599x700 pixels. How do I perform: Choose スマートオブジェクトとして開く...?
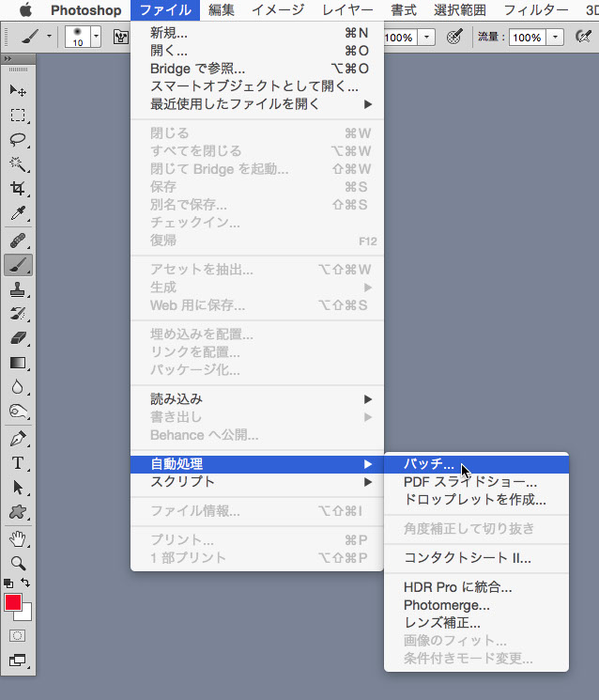click(x=257, y=86)
